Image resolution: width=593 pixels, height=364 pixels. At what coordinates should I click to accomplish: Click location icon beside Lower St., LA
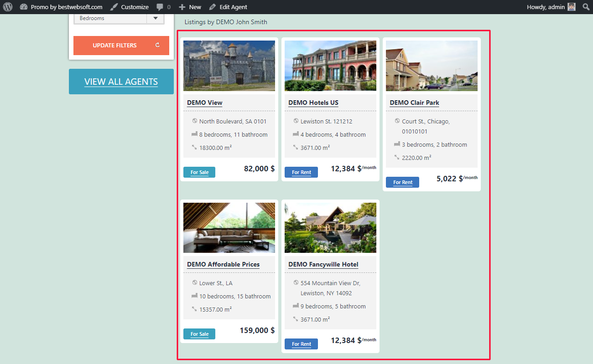pos(195,282)
